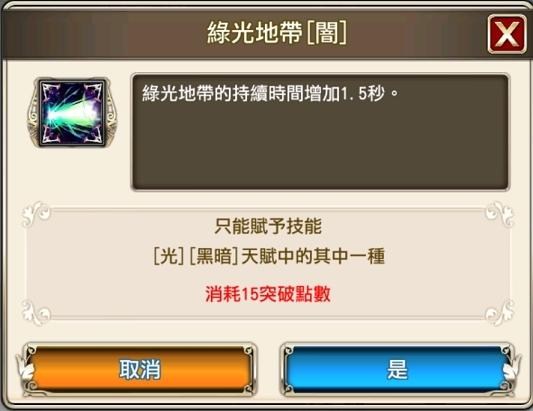
Task: Click the 天賦中的其中一種 text
Action: (313, 256)
